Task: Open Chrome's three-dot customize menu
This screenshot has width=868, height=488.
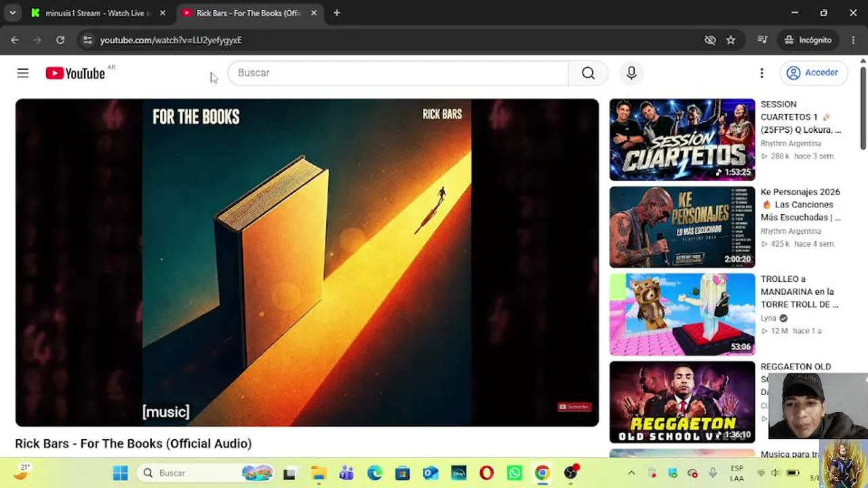Action: (853, 40)
